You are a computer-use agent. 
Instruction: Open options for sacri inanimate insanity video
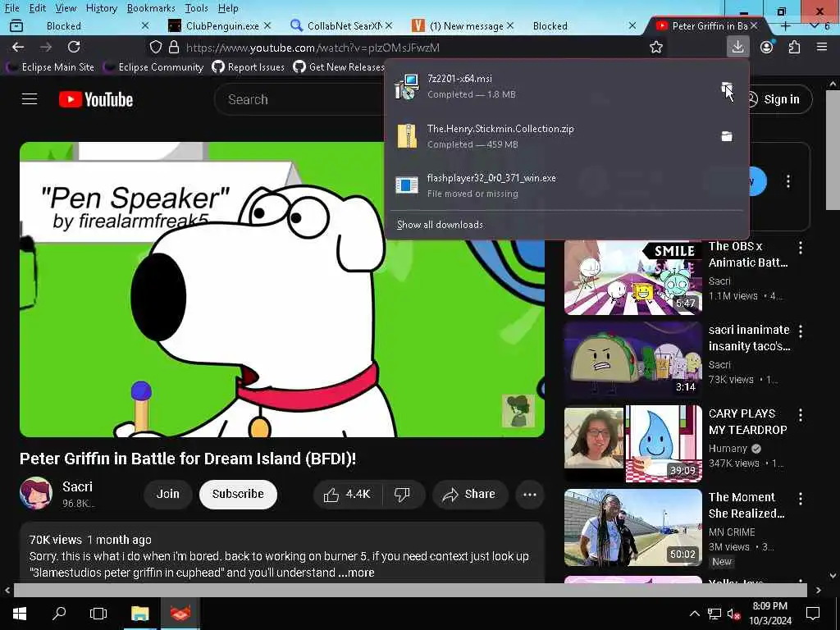[801, 331]
